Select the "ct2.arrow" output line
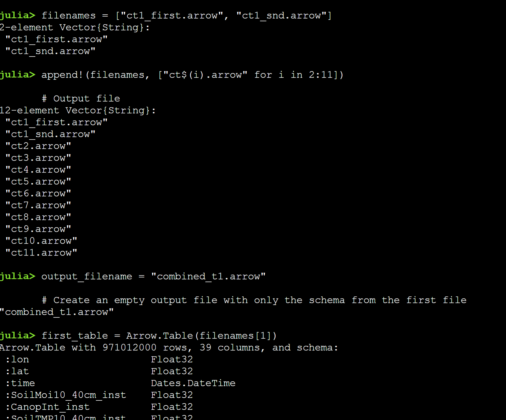506x420 pixels. 38,146
